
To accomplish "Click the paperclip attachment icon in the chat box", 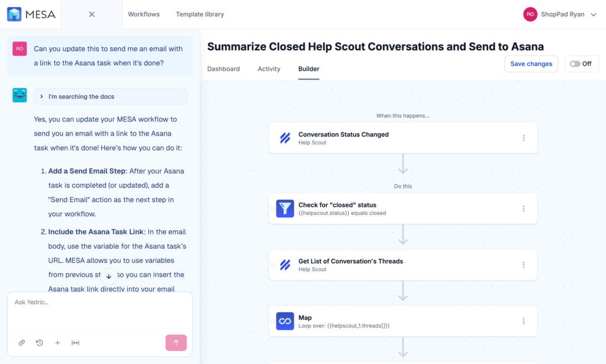I will point(22,343).
